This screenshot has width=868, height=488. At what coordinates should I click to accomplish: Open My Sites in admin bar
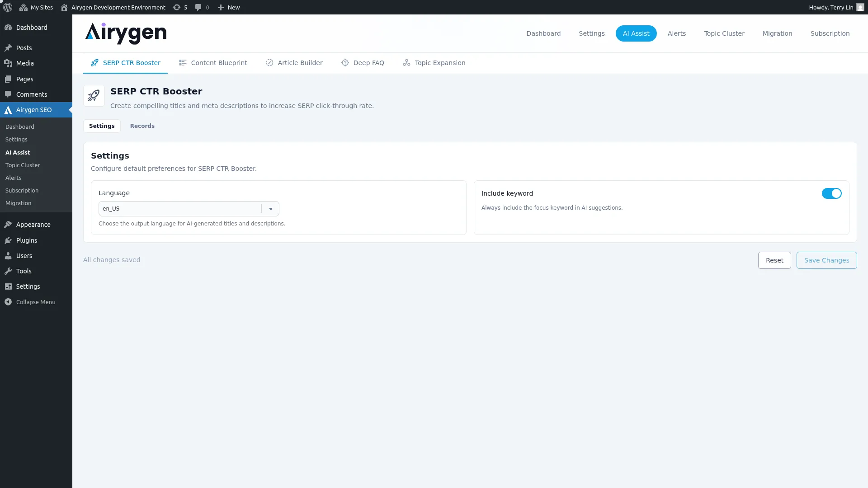[x=36, y=7]
